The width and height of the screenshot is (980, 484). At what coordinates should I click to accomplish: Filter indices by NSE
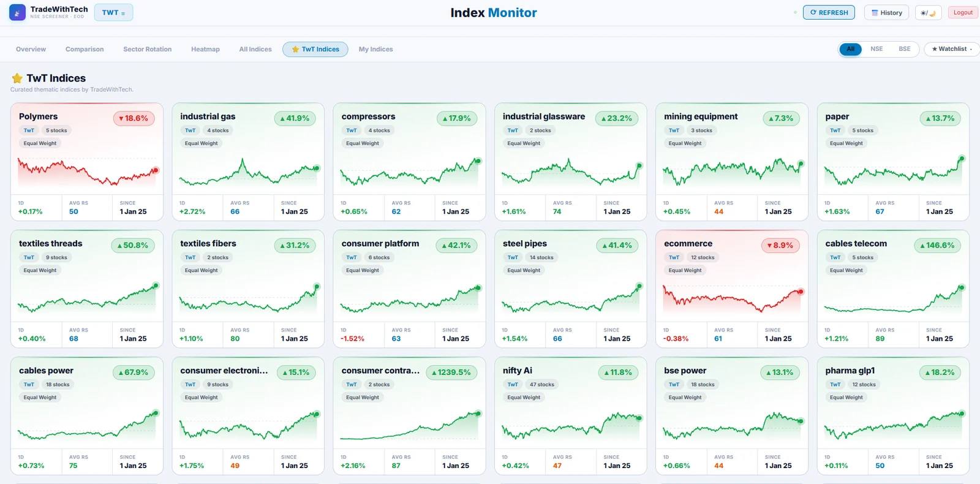click(876, 49)
